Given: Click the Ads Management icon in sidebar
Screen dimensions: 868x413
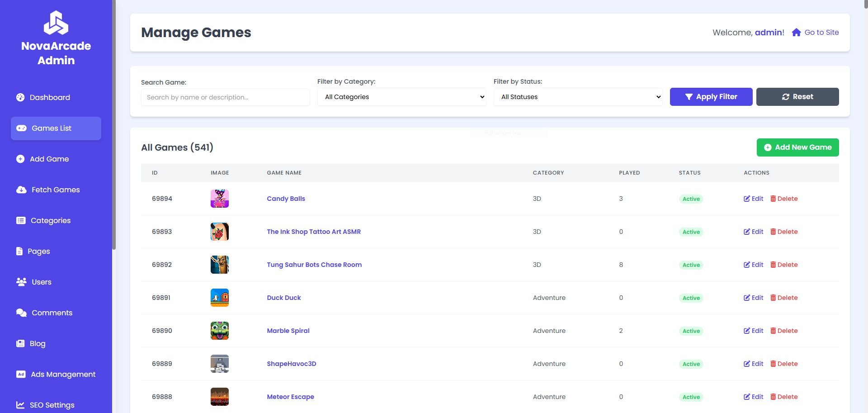Looking at the screenshot, I should pos(21,374).
